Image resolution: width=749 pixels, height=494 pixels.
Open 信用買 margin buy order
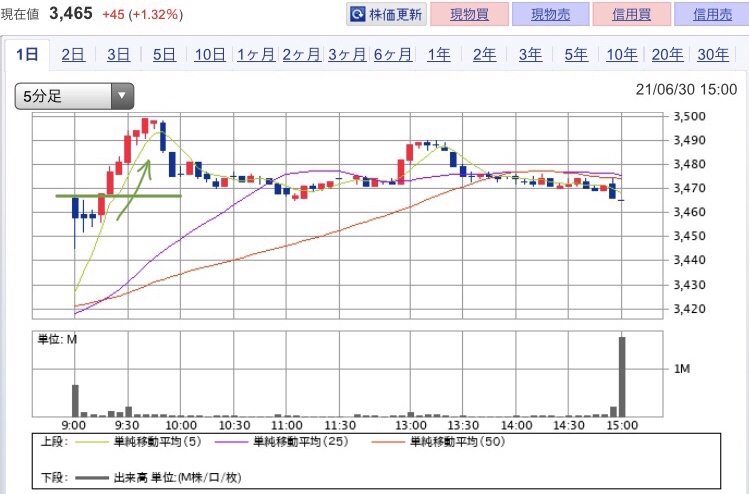tap(631, 14)
